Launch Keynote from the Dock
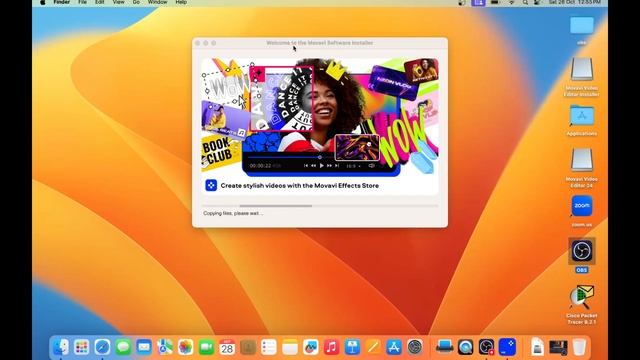The height and width of the screenshot is (360, 640). 352,347
